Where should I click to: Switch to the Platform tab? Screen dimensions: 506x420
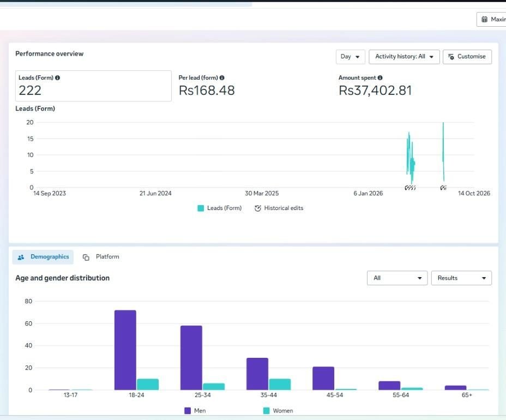pyautogui.click(x=101, y=257)
